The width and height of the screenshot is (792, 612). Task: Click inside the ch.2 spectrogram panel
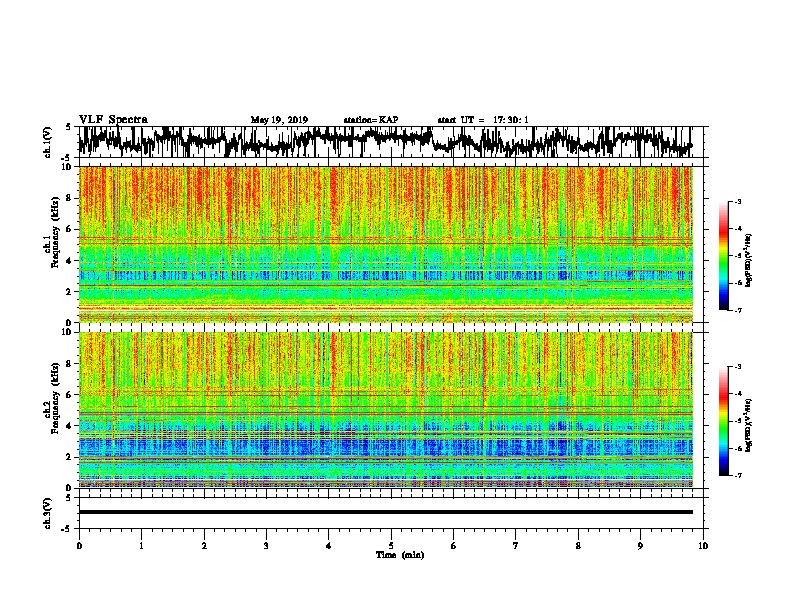click(385, 410)
